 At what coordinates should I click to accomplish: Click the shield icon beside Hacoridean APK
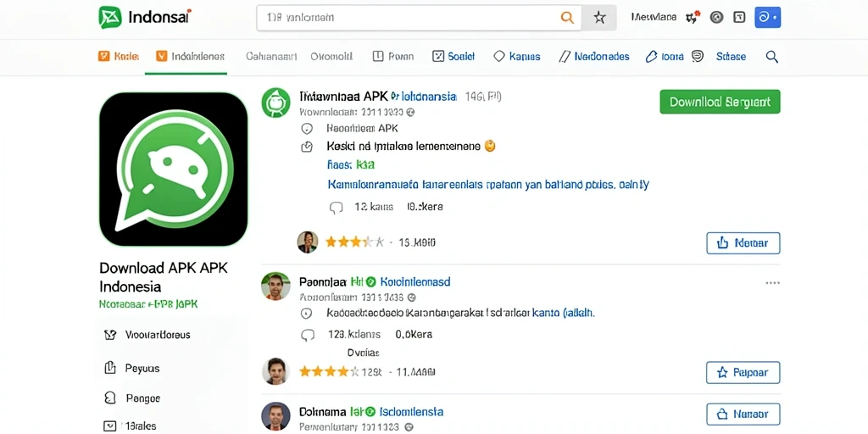click(x=307, y=129)
